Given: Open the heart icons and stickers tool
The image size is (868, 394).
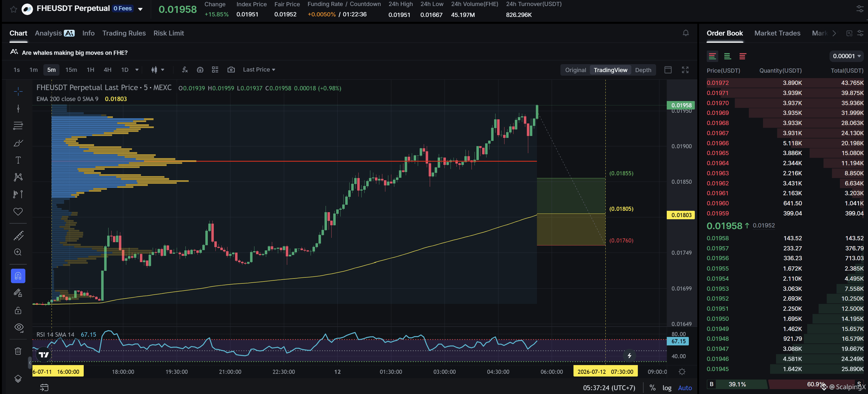Looking at the screenshot, I should [x=18, y=212].
